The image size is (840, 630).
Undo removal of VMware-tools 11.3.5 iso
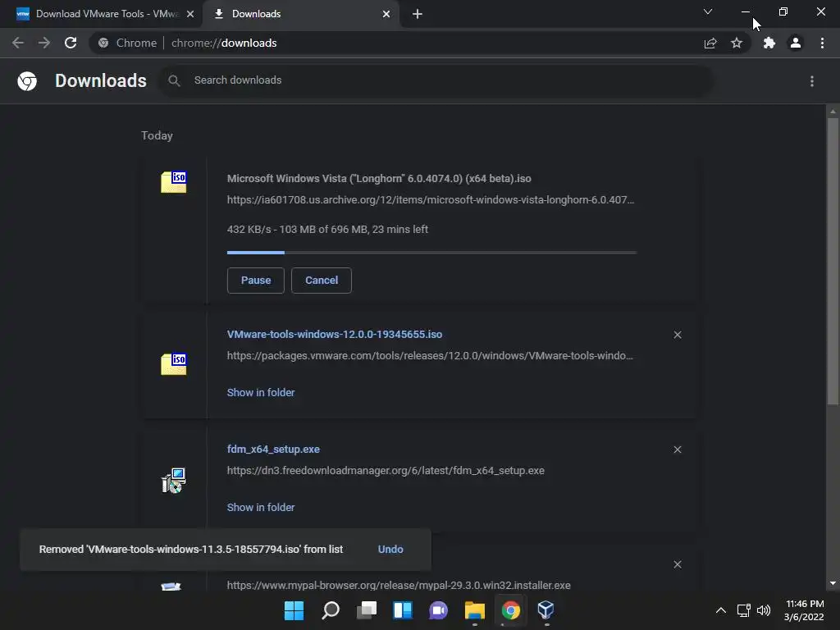point(390,549)
